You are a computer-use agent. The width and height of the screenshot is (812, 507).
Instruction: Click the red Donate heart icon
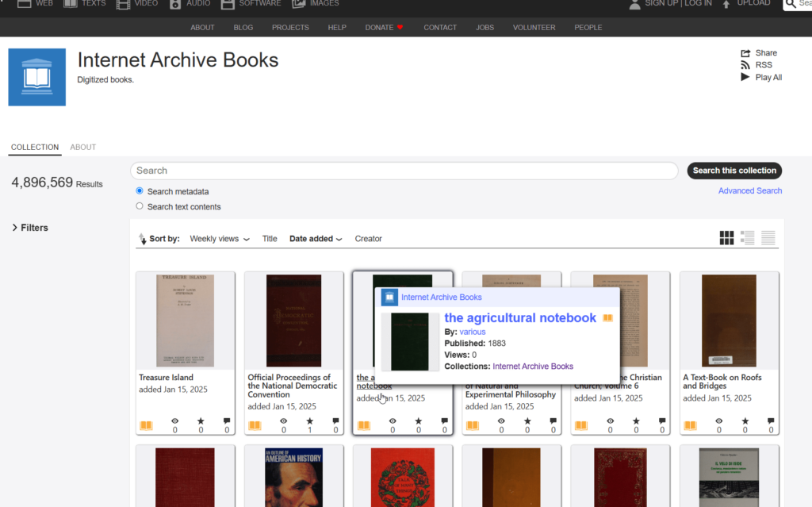[400, 28]
